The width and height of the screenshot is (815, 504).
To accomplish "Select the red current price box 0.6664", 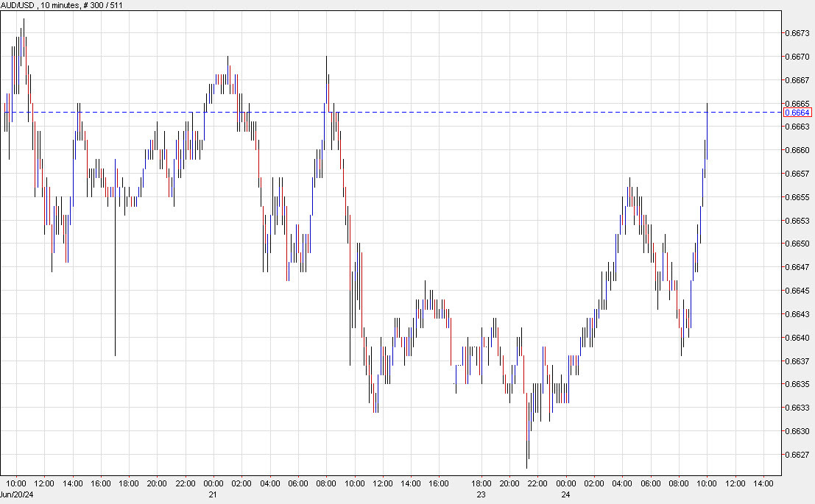I will (x=797, y=113).
